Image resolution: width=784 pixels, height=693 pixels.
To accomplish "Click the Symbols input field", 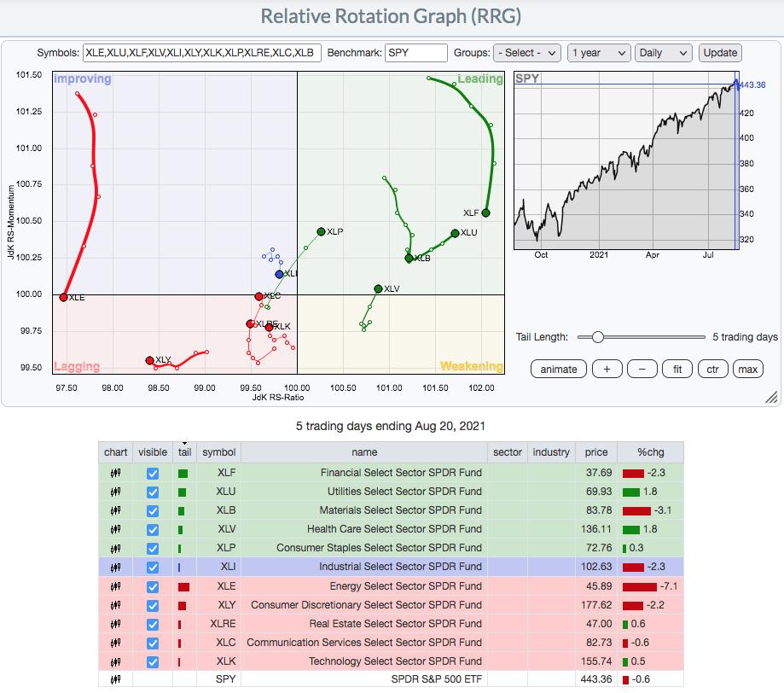I will [201, 53].
